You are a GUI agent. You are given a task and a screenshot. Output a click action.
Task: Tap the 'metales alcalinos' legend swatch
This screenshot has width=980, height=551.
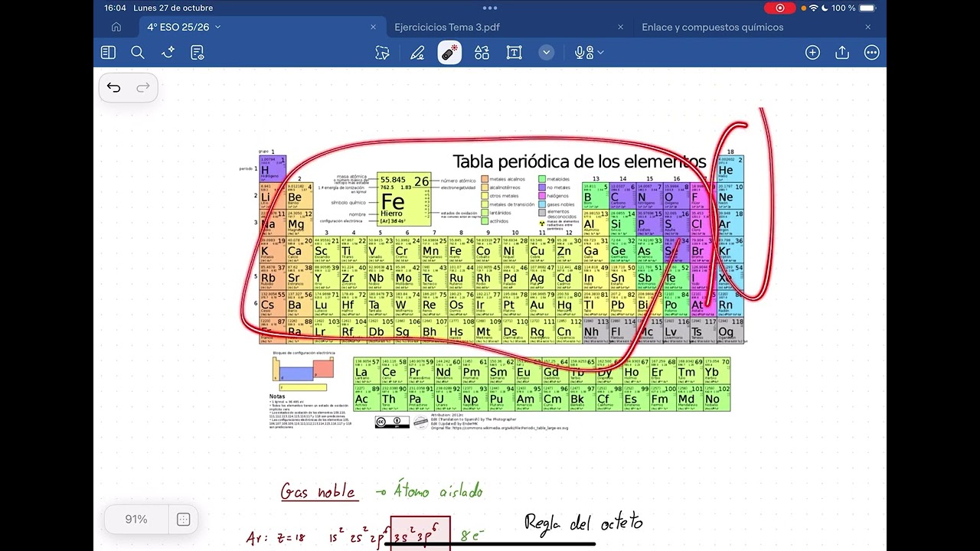pyautogui.click(x=485, y=179)
